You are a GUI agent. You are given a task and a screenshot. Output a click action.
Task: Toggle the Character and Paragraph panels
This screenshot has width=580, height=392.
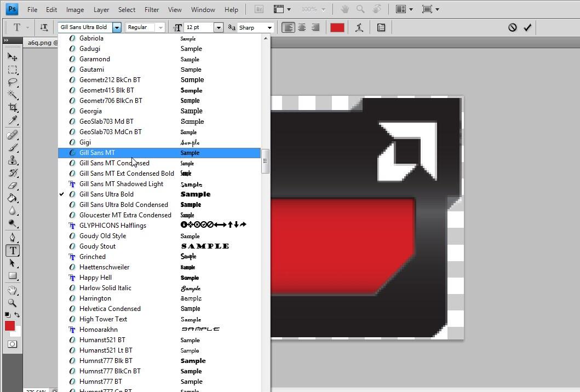point(381,27)
